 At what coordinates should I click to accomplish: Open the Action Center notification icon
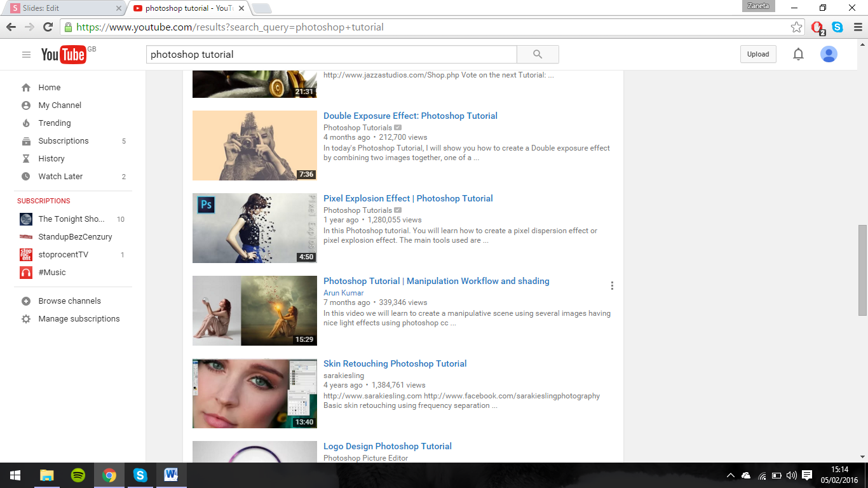[x=807, y=475]
